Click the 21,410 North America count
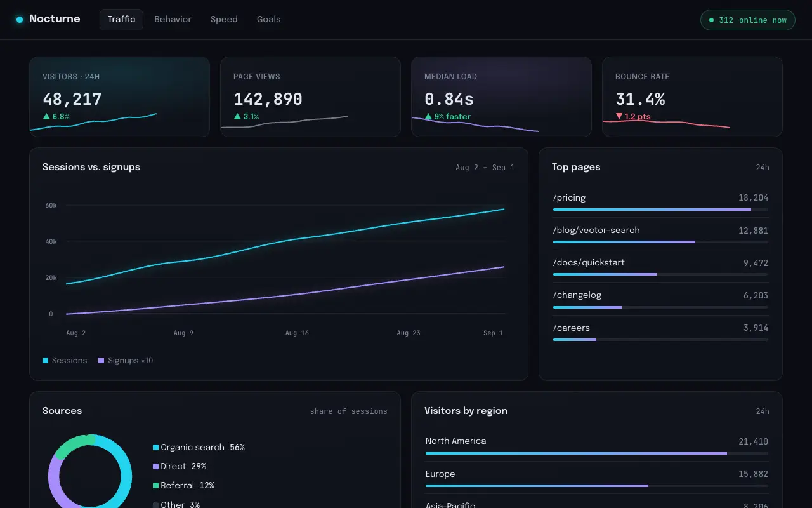This screenshot has height=508, width=812. pyautogui.click(x=753, y=441)
